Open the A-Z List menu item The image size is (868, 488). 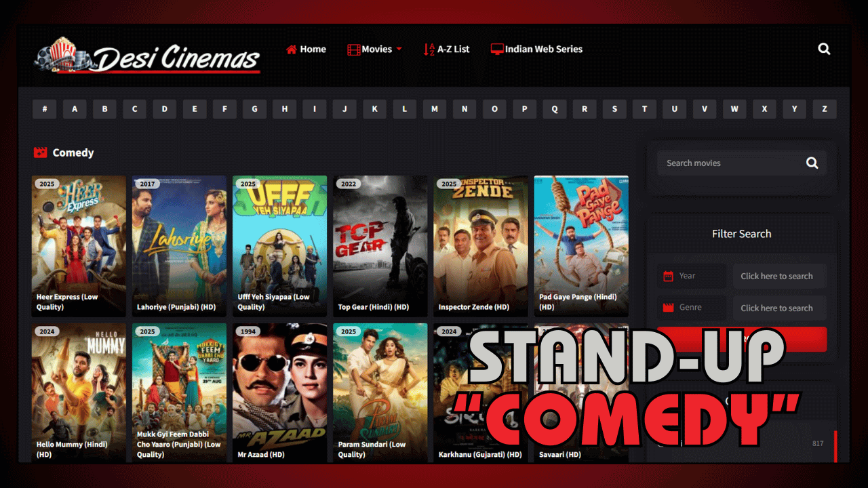click(446, 49)
